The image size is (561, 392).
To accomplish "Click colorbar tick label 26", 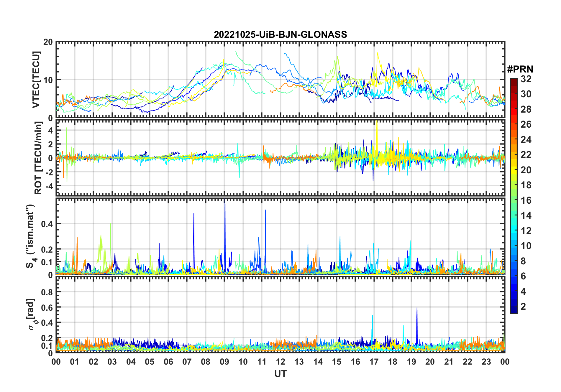I will pyautogui.click(x=526, y=124).
